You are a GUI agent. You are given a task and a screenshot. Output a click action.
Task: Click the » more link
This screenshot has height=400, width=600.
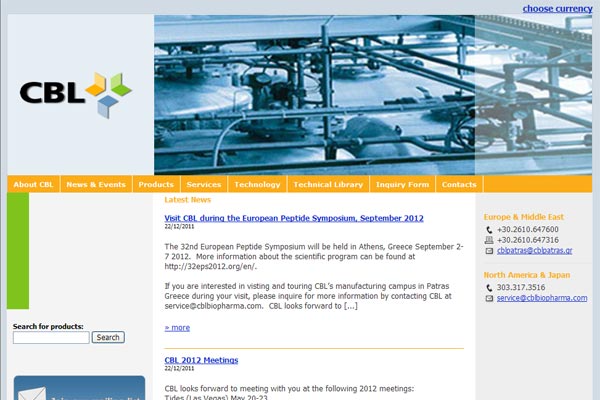click(x=177, y=328)
